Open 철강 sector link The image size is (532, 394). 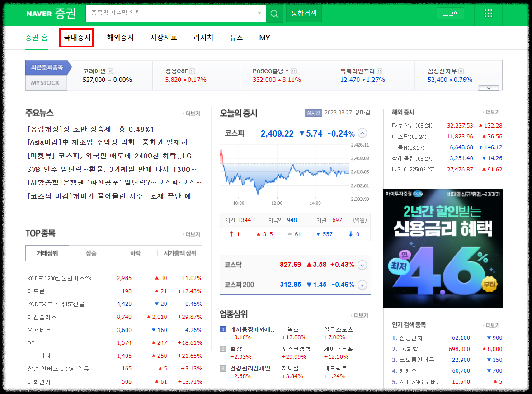coord(236,349)
